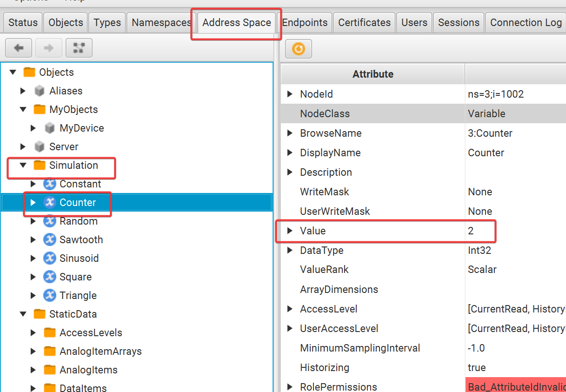Select the Aliases object cube icon
The image size is (566, 392).
coord(40,91)
